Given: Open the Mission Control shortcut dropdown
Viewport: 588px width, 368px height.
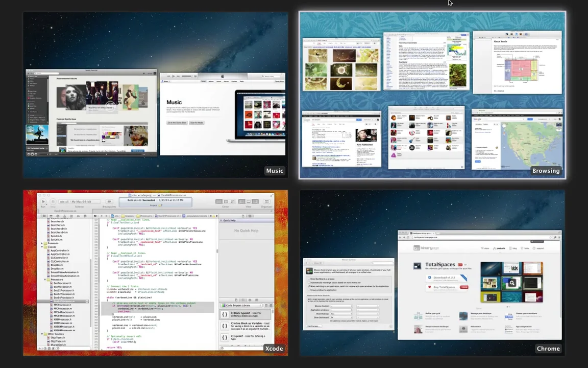Looking at the screenshot, I should 341,306.
